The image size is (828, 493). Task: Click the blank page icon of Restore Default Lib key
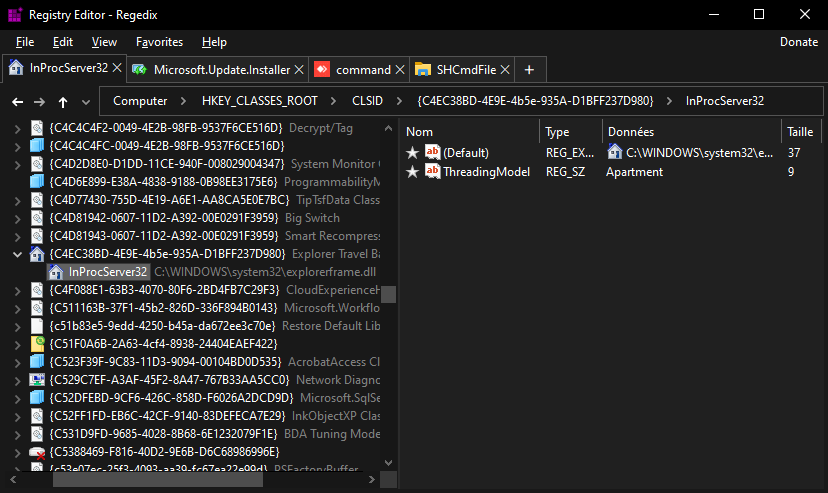37,326
